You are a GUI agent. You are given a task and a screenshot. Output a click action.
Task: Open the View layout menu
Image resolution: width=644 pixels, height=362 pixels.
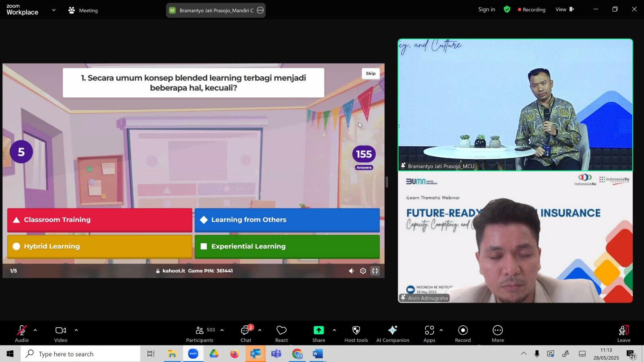pos(564,10)
